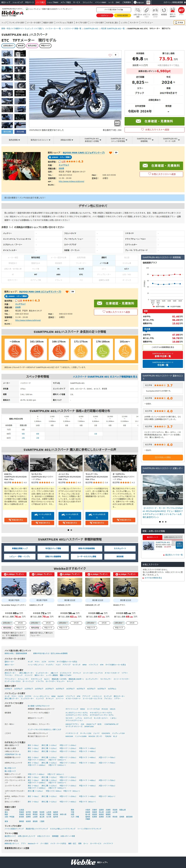Click お知らせ bell in top bar
This screenshot has width=186, height=868.
point(139,2)
